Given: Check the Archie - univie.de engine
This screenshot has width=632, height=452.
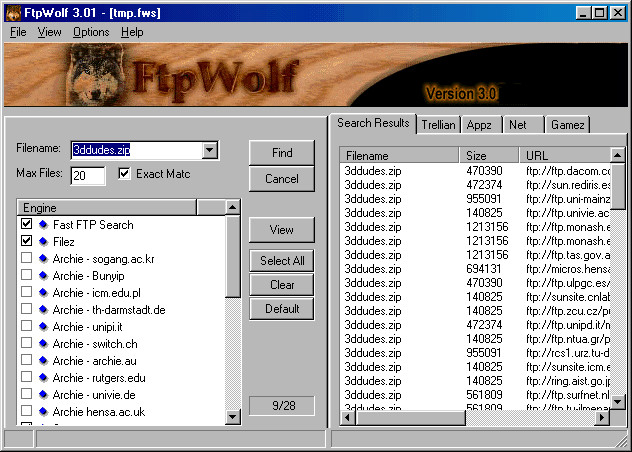Looking at the screenshot, I should 27,394.
